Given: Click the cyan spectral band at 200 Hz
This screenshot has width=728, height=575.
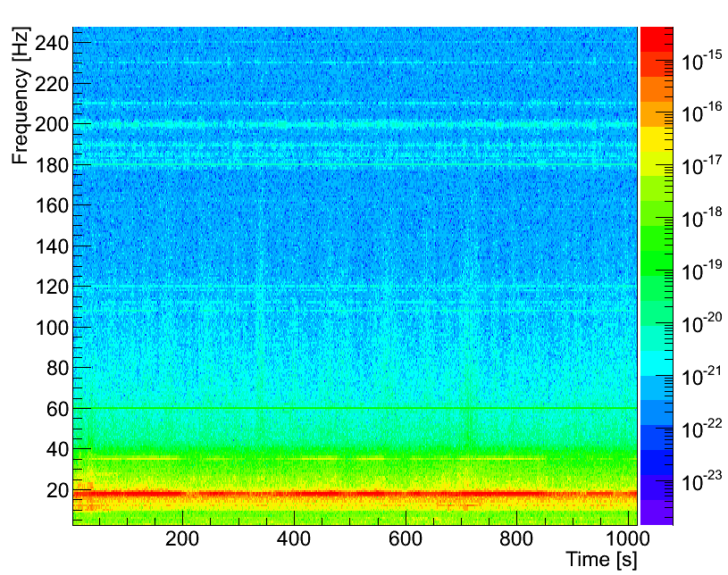Looking at the screenshot, I should (355, 125).
